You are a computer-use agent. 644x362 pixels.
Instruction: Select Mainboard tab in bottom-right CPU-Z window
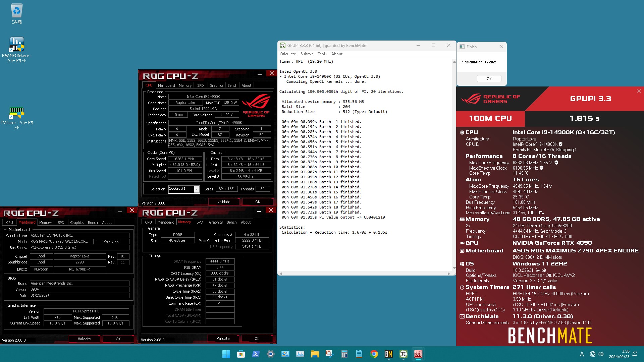tap(166, 222)
